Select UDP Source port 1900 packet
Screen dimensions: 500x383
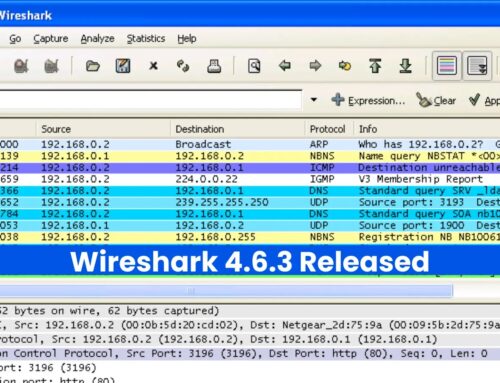coord(250,225)
